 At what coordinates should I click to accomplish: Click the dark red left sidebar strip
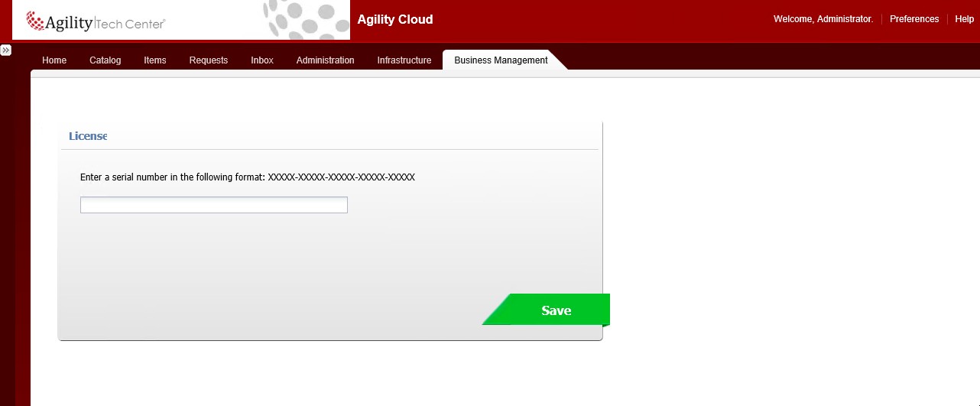tap(15, 229)
